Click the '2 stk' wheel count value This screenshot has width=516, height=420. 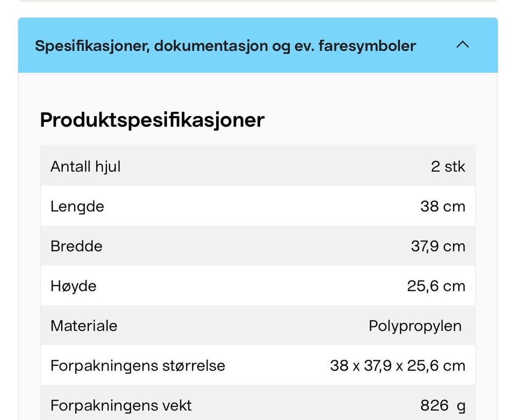pos(448,167)
